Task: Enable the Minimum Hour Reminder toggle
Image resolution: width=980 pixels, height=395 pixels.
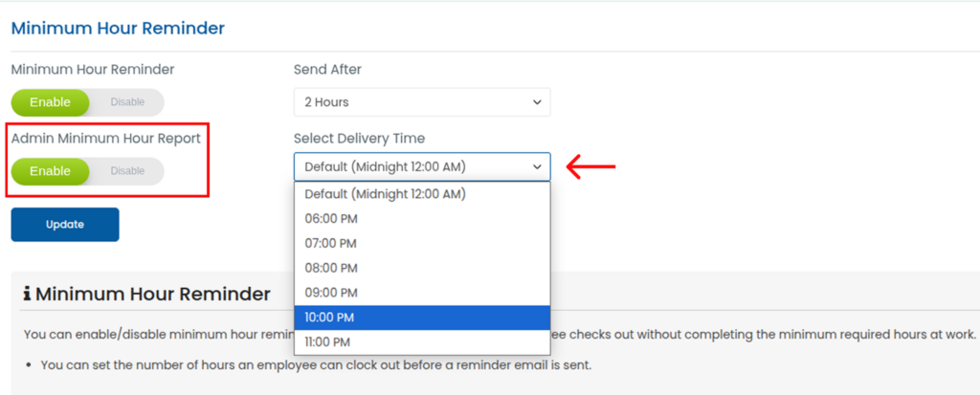Action: pyautogui.click(x=50, y=102)
